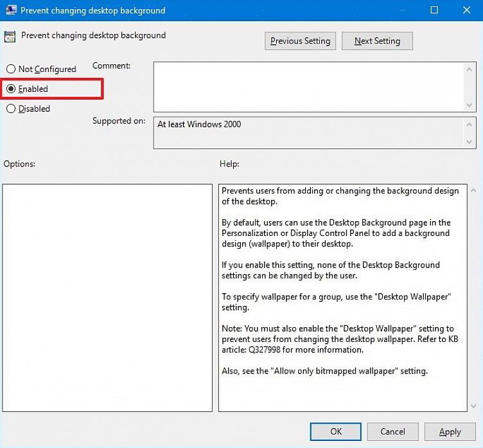Click the title bar window icon

pyautogui.click(x=11, y=10)
